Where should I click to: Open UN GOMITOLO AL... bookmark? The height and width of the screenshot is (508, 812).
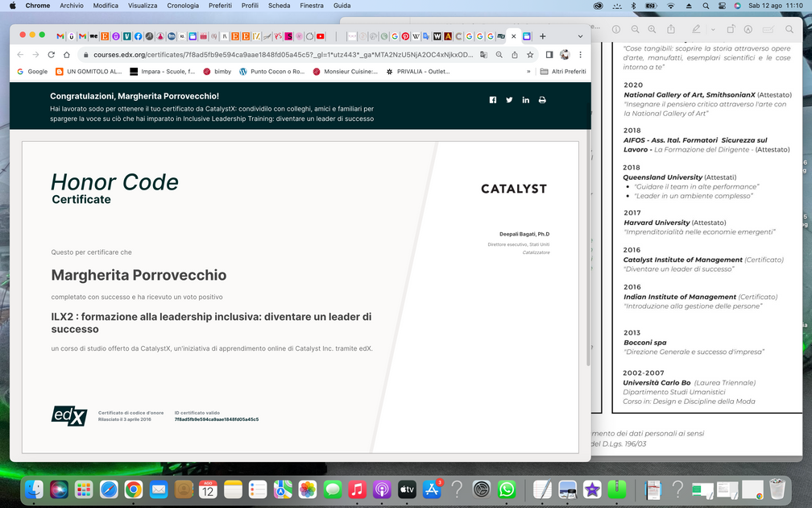89,72
